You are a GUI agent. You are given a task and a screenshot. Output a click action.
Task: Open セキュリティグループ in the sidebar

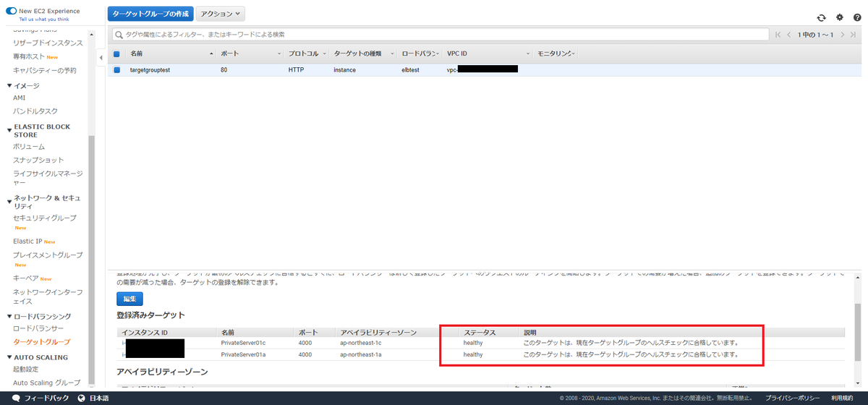coord(45,218)
